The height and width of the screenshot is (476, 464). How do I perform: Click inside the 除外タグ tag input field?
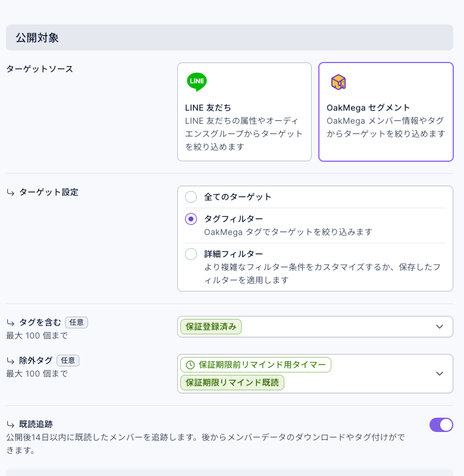315,374
